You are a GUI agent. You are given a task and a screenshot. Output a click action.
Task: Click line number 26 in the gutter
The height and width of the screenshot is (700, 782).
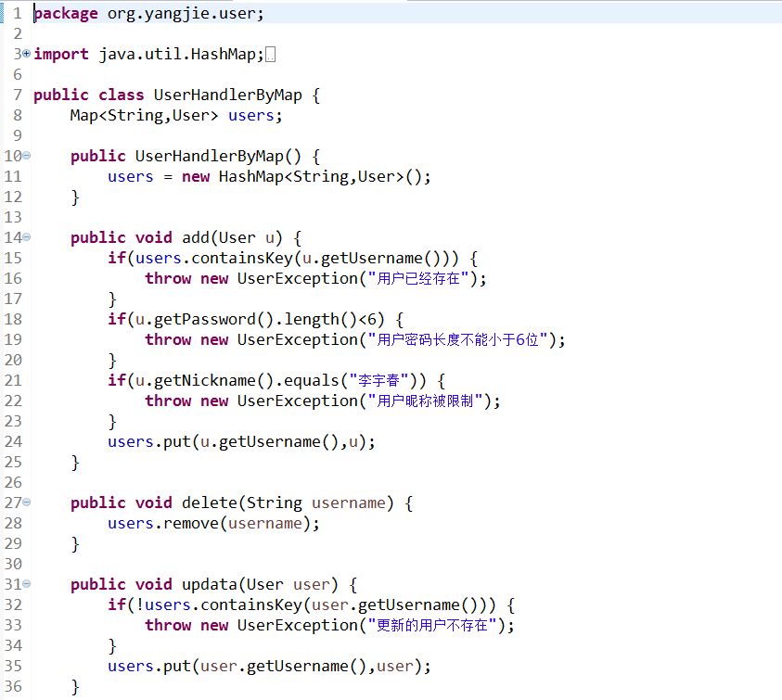13,483
